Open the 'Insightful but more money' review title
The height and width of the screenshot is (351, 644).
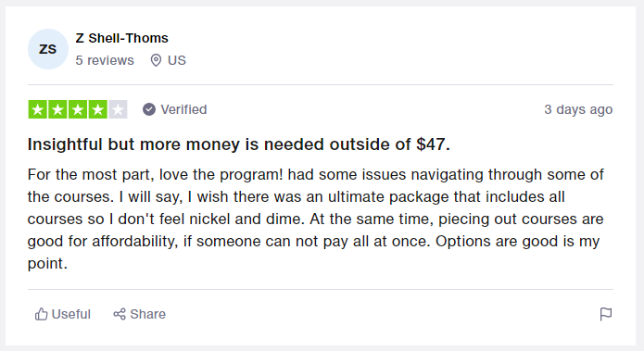[x=239, y=144]
